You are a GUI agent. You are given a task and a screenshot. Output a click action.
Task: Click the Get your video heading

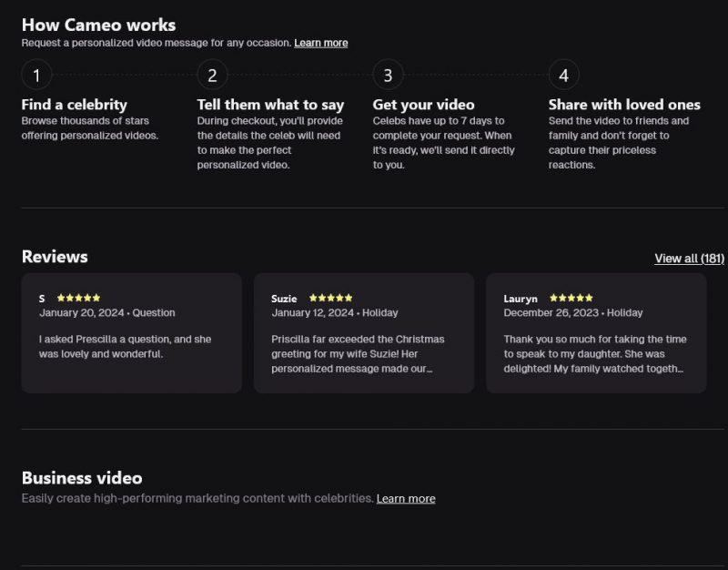click(x=423, y=105)
